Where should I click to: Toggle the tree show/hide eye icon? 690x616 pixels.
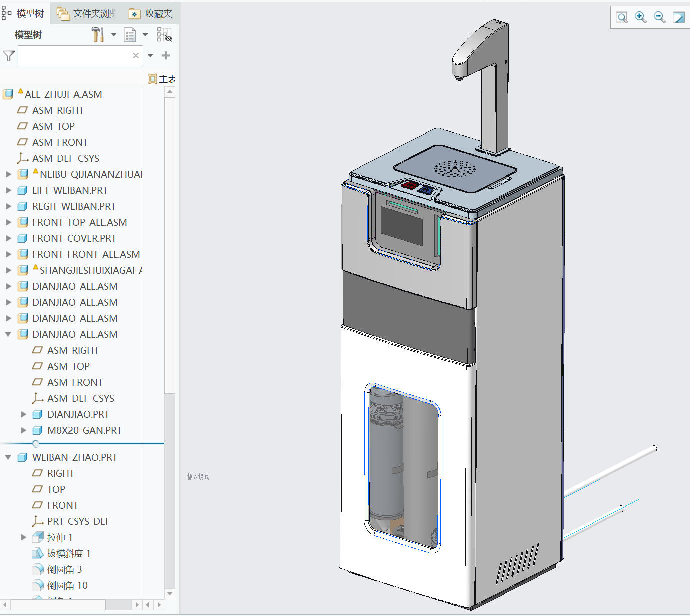click(164, 35)
